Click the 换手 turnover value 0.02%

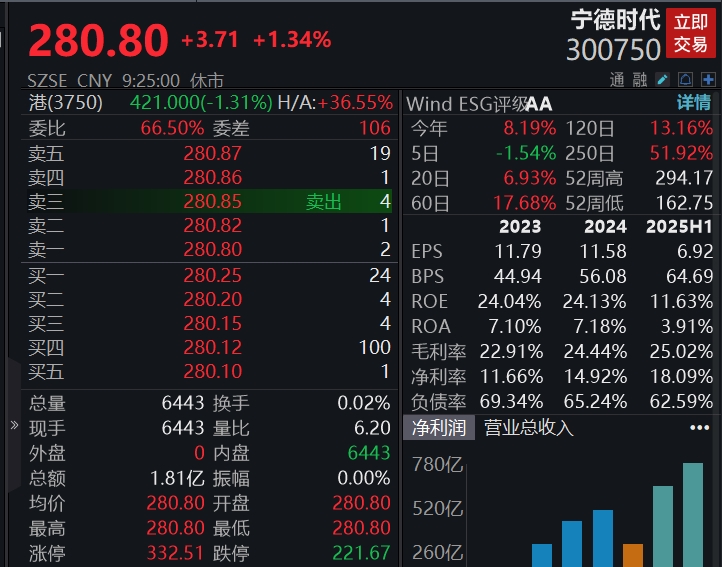coord(364,403)
